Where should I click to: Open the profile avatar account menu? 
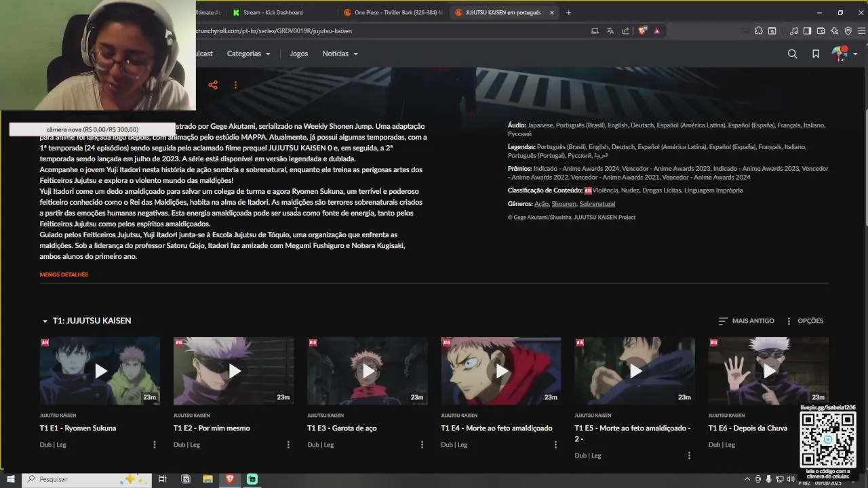(844, 54)
